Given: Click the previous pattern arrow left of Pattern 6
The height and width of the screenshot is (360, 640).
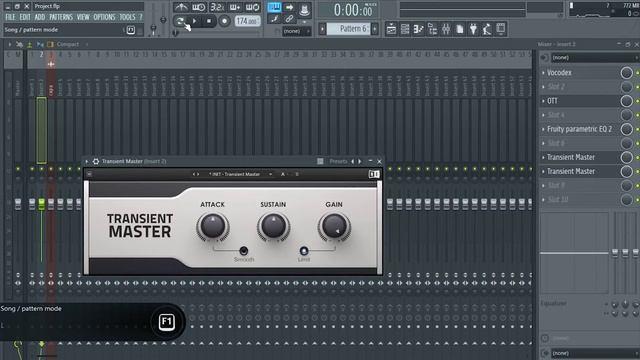Looking at the screenshot, I should [x=322, y=29].
